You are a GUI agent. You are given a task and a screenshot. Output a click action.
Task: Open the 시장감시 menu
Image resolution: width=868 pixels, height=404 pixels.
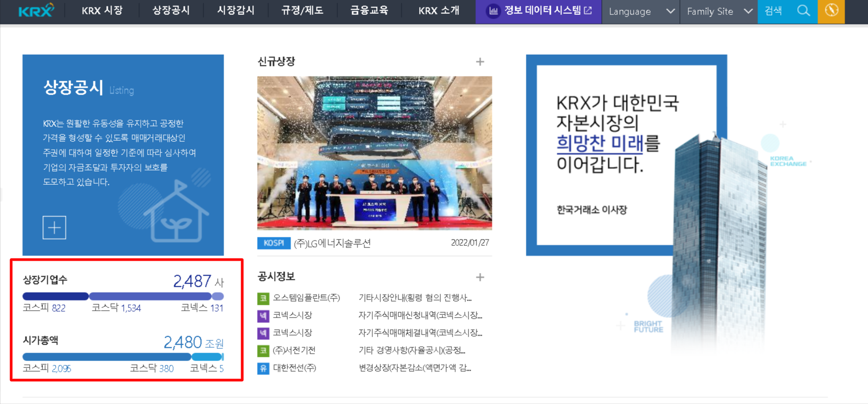pos(236,11)
